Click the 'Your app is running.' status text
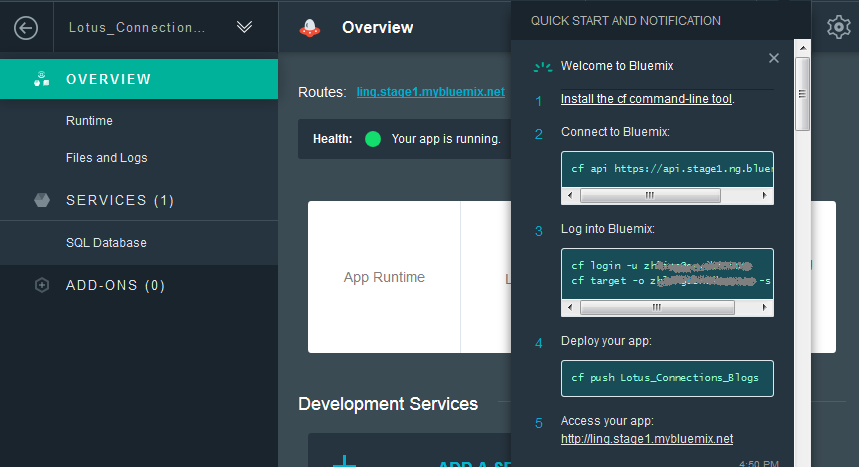Screen dimensions: 859x467 pyautogui.click(x=446, y=139)
